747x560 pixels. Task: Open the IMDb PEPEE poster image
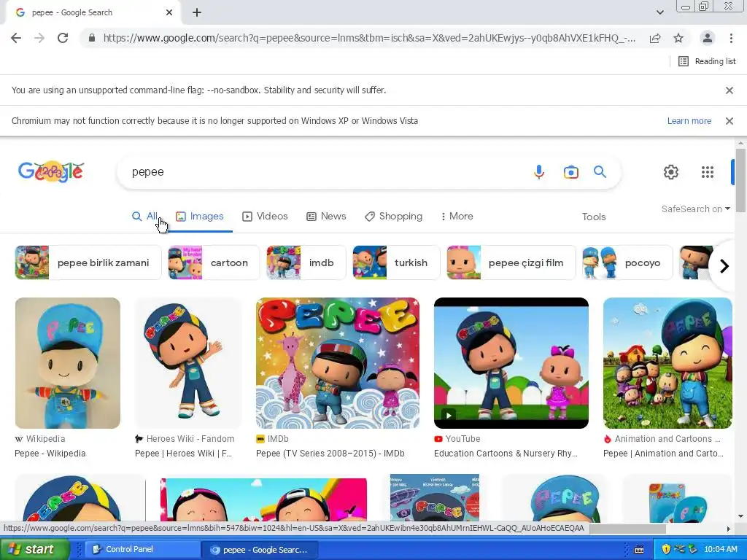tap(338, 363)
